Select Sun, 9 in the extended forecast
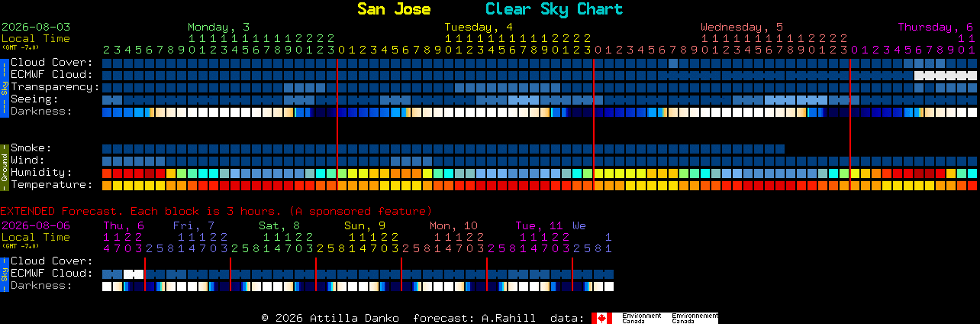Screen dimensions: 980x324 (365, 225)
